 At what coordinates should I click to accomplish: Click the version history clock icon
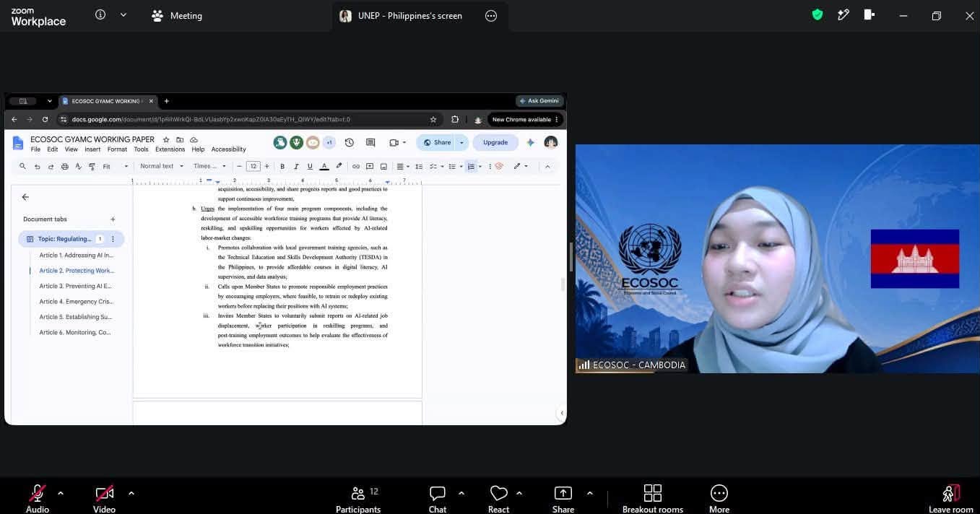point(350,142)
